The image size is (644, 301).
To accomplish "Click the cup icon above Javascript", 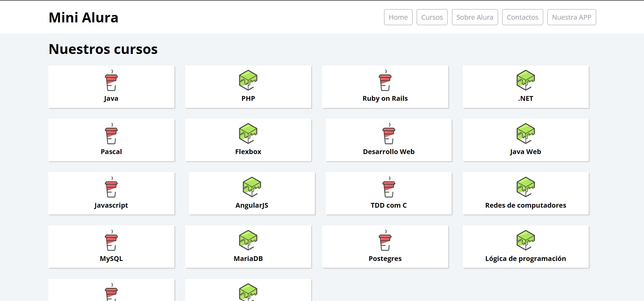I will 111,187.
